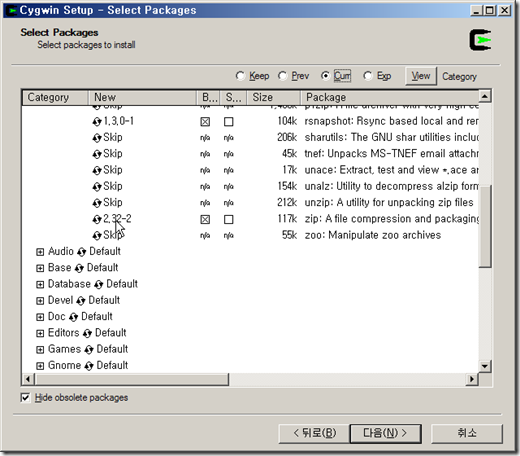520x456 pixels.
Task: Expand the Doc category
Action: (40, 317)
